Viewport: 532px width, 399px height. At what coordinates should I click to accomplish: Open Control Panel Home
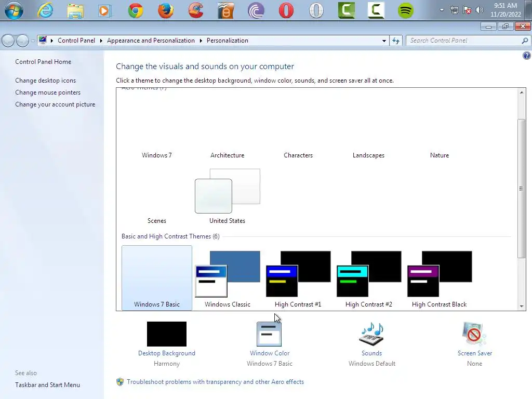43,62
